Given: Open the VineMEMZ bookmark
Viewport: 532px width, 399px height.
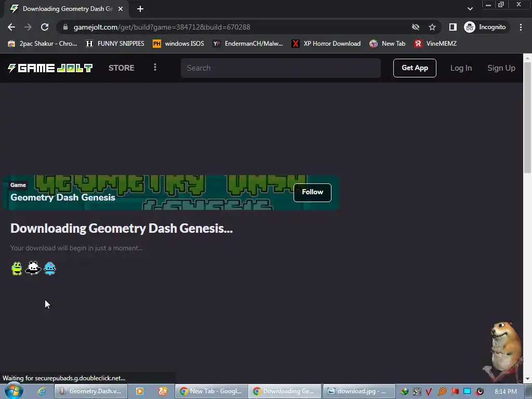Looking at the screenshot, I should pos(436,44).
